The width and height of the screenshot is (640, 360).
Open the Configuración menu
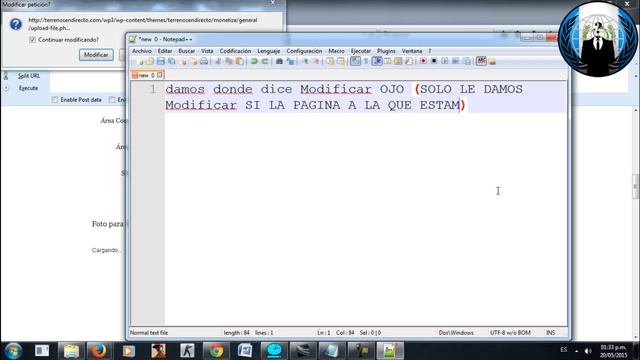click(x=304, y=51)
